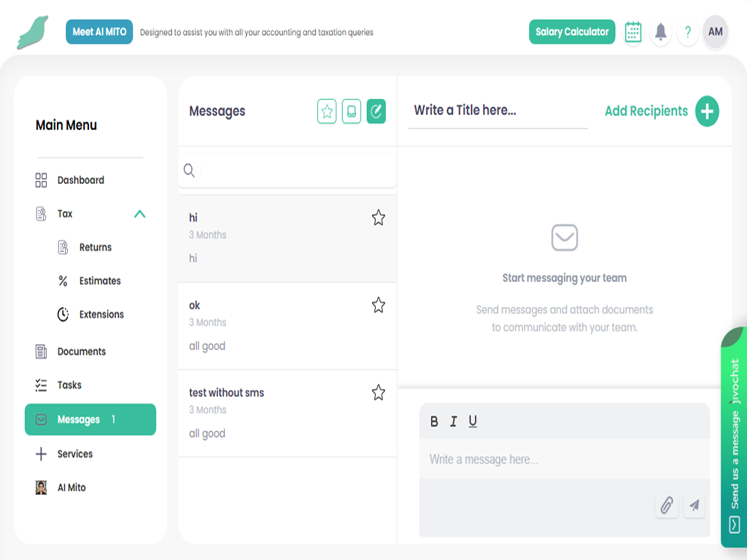
Task: Compose a new message with pencil icon
Action: pyautogui.click(x=376, y=111)
